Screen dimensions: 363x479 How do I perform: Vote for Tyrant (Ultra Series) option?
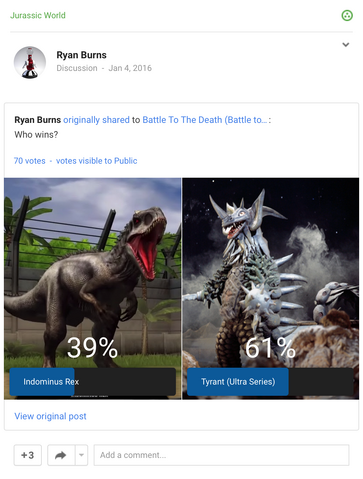click(270, 382)
